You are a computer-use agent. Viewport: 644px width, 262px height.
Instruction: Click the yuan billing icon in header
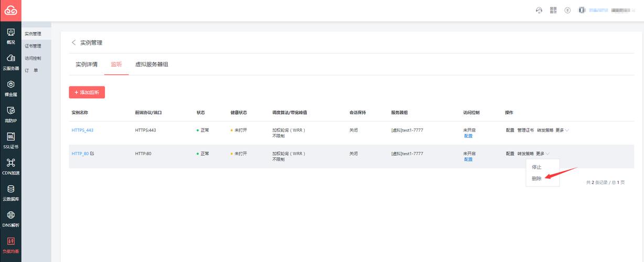pyautogui.click(x=567, y=10)
